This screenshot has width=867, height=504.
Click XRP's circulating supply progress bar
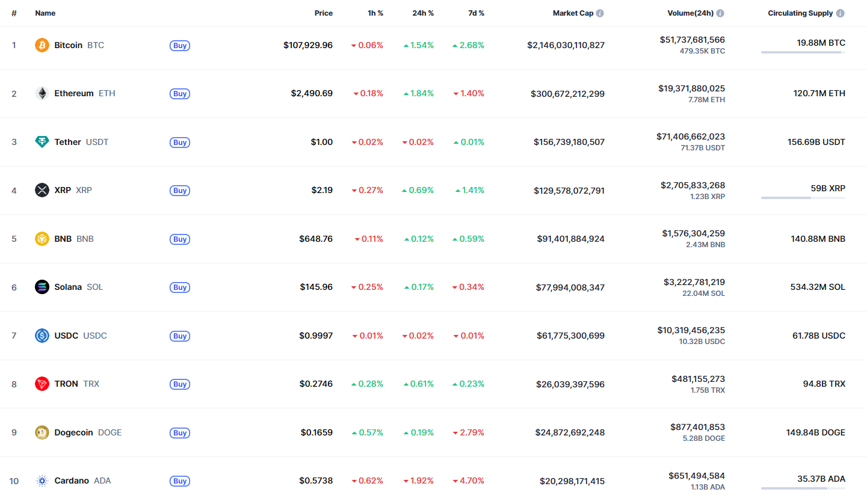pyautogui.click(x=803, y=198)
